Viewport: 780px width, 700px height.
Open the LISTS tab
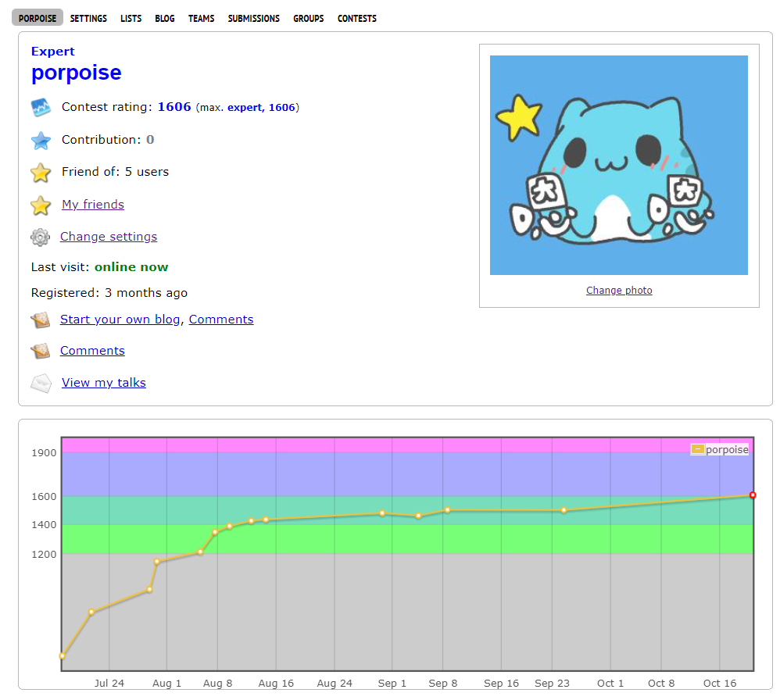pyautogui.click(x=131, y=19)
